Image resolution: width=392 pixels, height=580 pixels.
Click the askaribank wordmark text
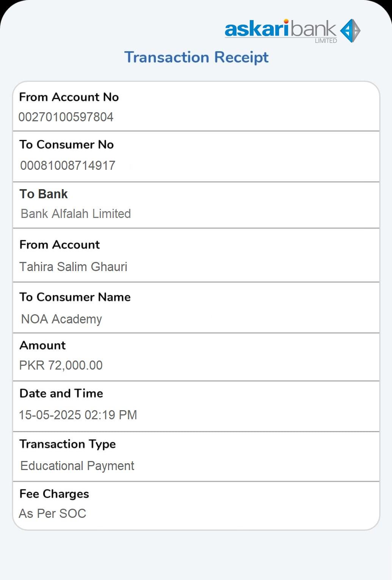pyautogui.click(x=280, y=30)
